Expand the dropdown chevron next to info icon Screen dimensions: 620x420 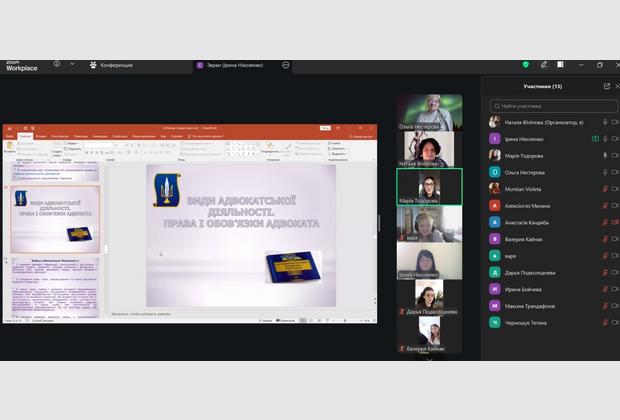[x=72, y=64]
